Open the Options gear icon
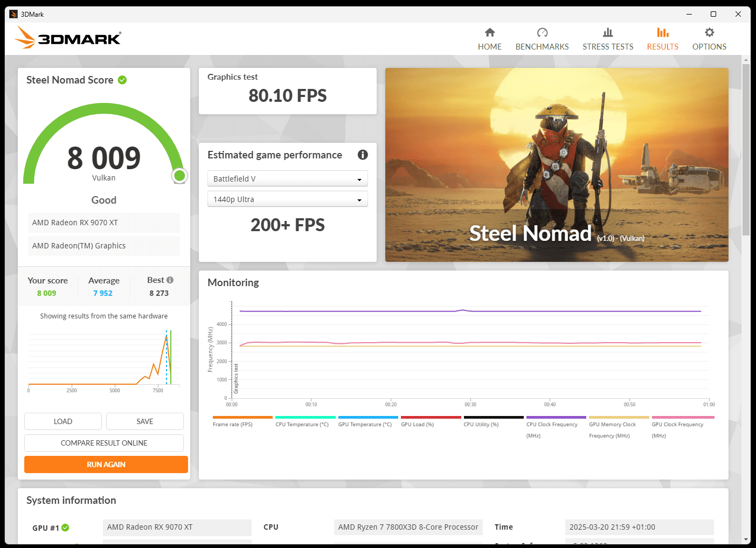The height and width of the screenshot is (548, 756). (x=709, y=32)
